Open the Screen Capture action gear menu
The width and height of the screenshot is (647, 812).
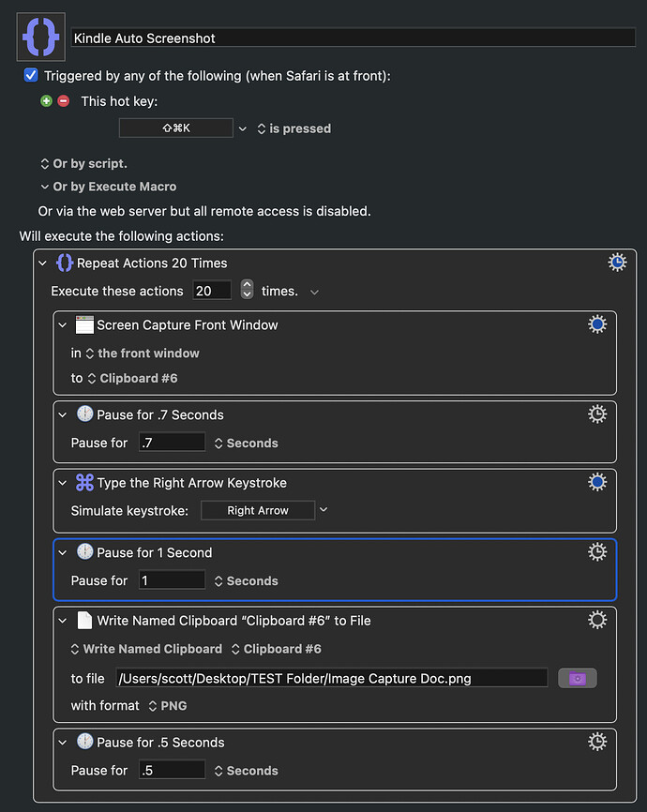point(597,324)
